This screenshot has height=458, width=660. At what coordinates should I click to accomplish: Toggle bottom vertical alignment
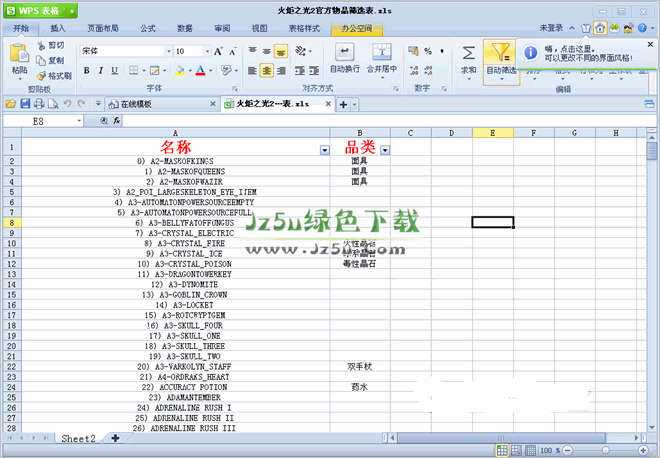281,51
